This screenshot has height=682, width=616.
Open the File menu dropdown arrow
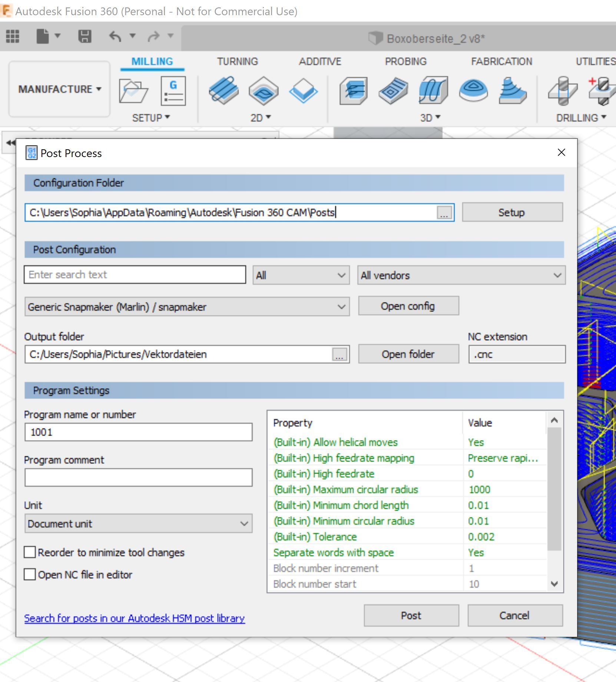pyautogui.click(x=57, y=36)
